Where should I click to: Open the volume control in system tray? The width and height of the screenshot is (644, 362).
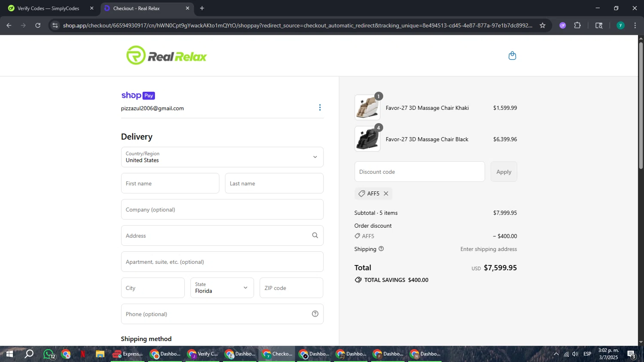(575, 354)
